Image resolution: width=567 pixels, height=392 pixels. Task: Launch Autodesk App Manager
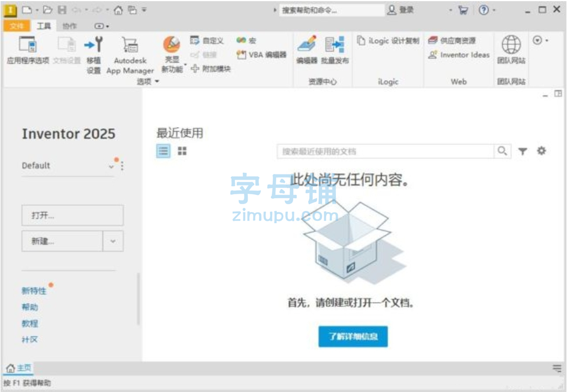coord(130,55)
